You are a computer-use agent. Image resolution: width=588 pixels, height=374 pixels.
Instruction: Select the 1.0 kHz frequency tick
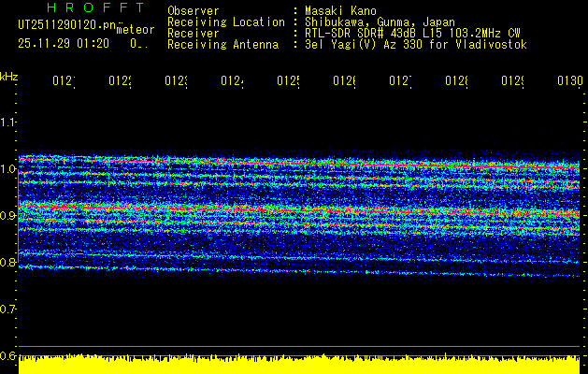(9, 169)
